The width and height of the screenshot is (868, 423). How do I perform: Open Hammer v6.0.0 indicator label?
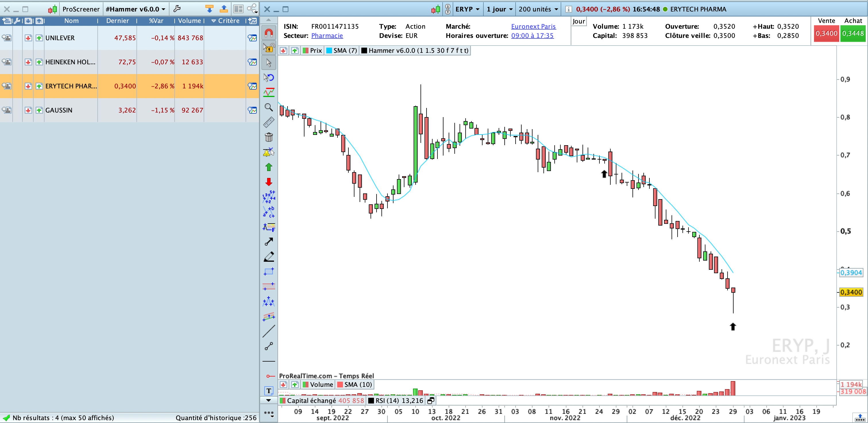(x=415, y=51)
